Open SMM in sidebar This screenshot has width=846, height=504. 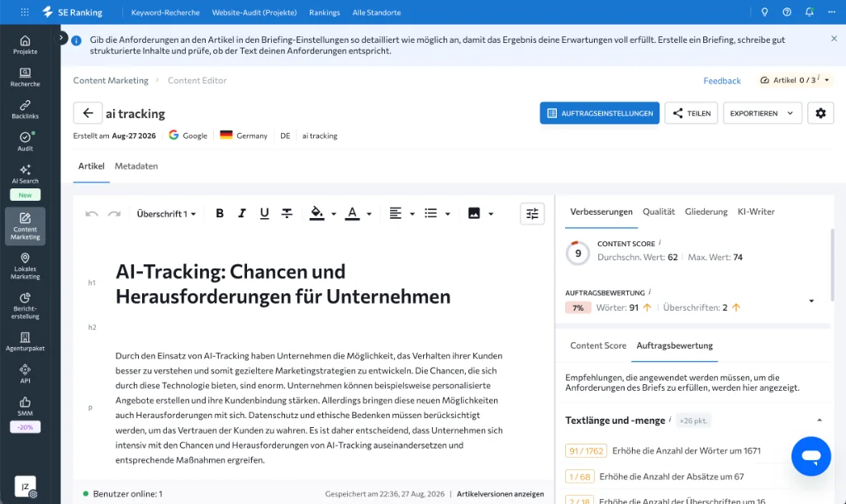point(26,407)
